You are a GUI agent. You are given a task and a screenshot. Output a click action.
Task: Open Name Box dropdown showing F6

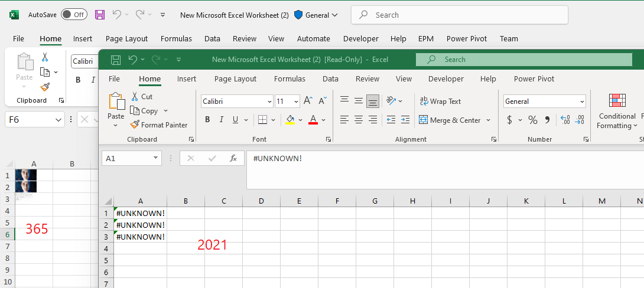click(58, 120)
